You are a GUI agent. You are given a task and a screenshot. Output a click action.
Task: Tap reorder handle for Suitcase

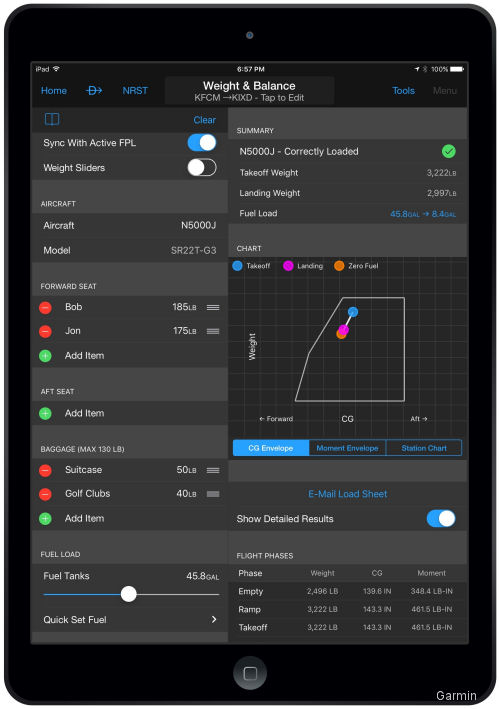[213, 470]
